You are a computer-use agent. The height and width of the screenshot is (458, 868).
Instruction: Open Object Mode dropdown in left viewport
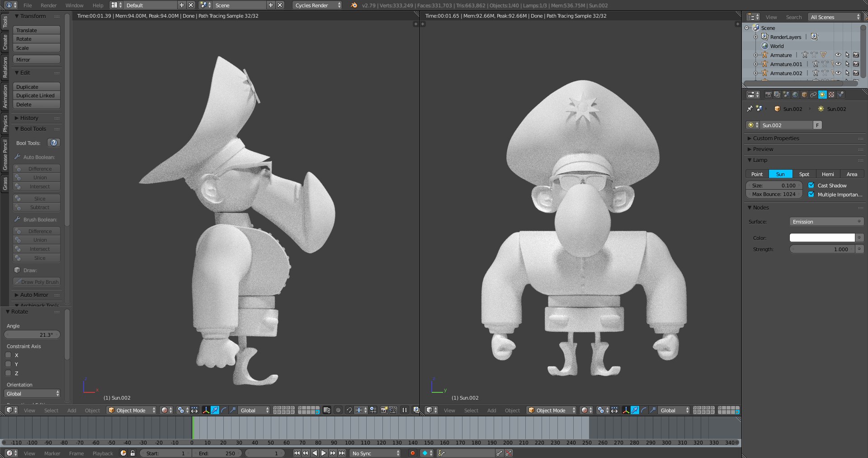click(132, 410)
